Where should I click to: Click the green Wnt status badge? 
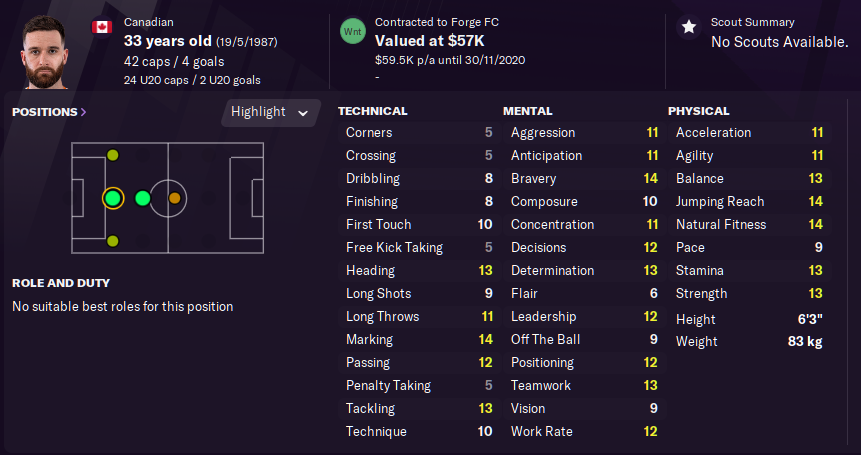[x=353, y=31]
